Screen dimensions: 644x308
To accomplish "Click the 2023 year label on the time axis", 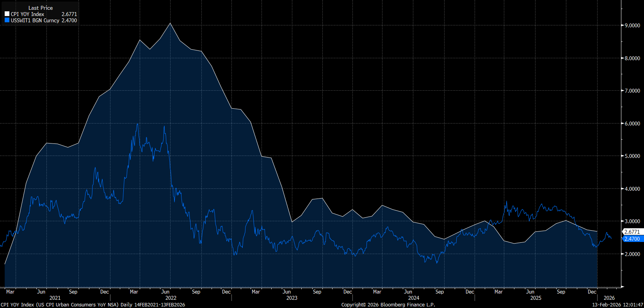I will 292,298.
